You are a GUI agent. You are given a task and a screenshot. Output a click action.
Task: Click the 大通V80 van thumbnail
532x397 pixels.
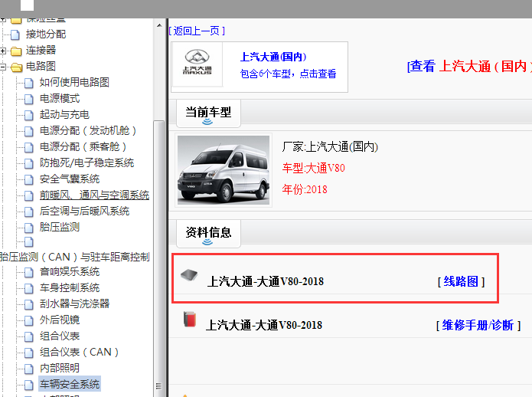(224, 170)
